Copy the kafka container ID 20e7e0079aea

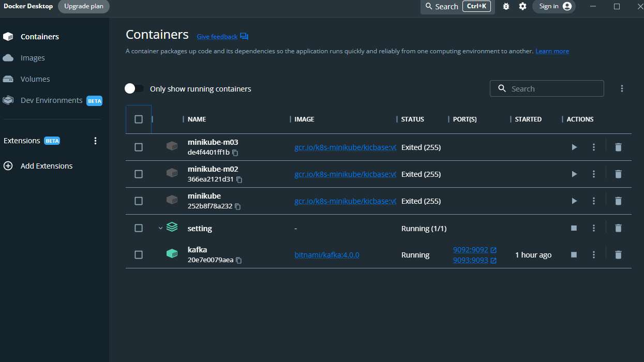pos(238,260)
